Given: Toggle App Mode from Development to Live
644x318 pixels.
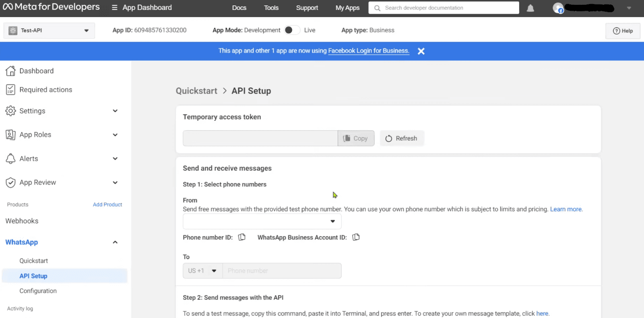Looking at the screenshot, I should click(292, 30).
